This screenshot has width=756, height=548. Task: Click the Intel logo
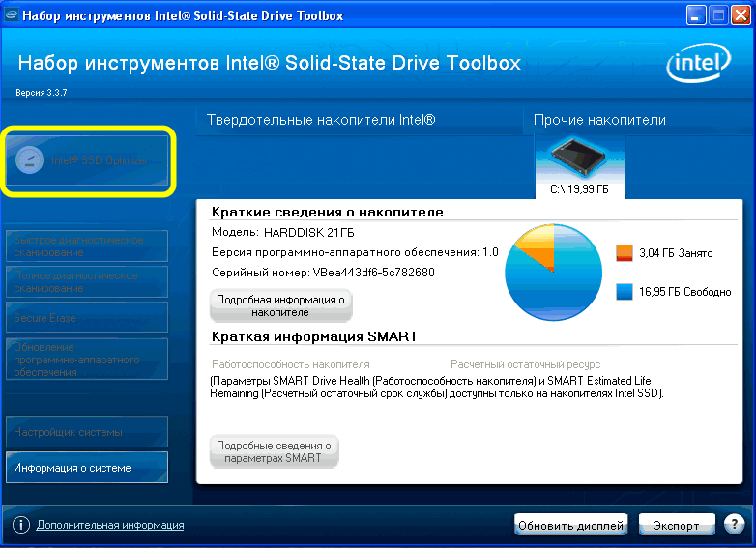699,63
